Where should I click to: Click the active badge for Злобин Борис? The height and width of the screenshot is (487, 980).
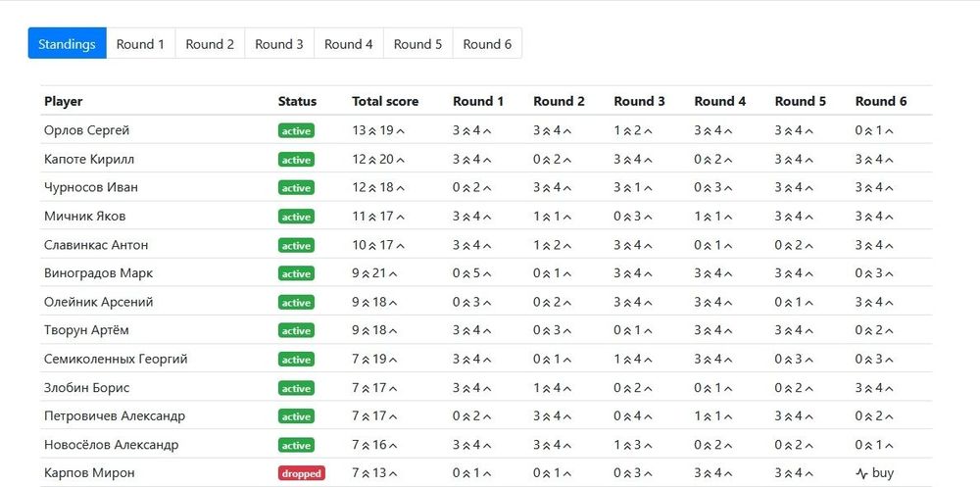point(296,388)
